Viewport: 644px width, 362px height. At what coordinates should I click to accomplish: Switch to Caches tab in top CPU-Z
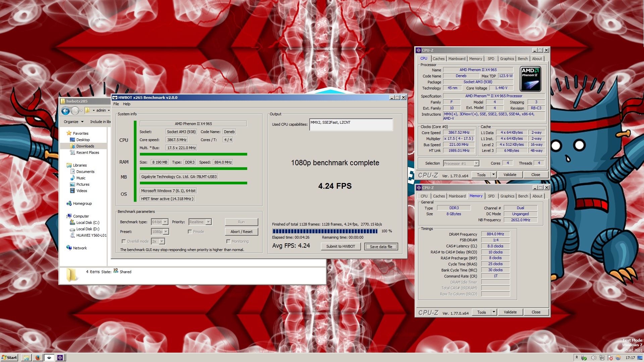point(438,59)
